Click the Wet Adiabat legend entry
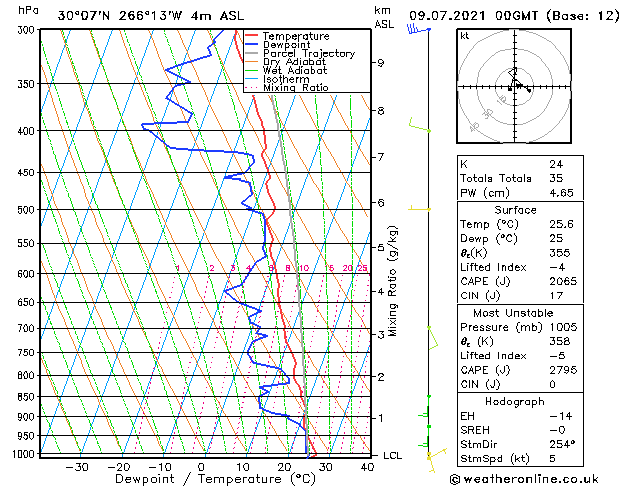This screenshot has height=486, width=629. point(292,70)
